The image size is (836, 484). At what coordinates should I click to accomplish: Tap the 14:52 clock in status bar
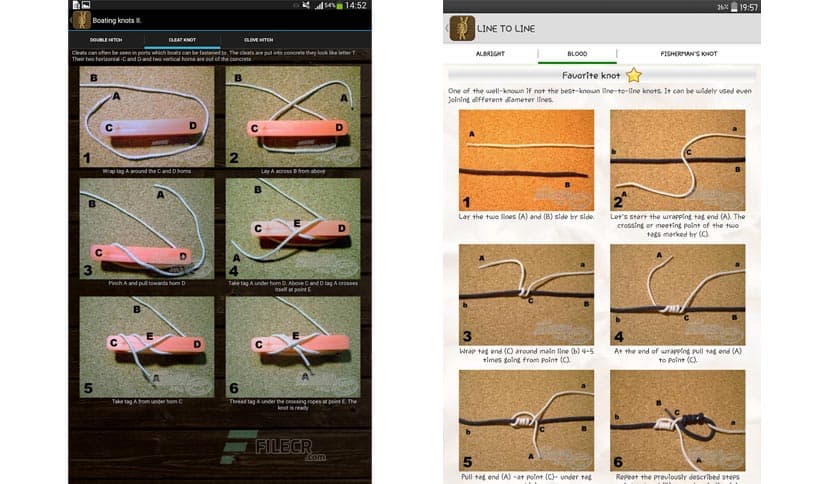[x=356, y=5]
